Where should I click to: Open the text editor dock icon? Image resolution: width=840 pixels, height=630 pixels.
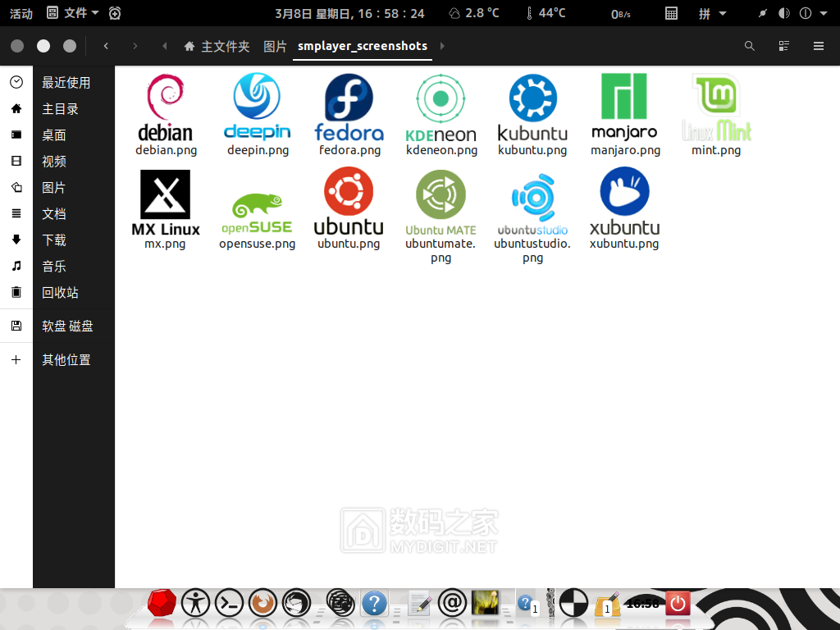click(x=419, y=603)
